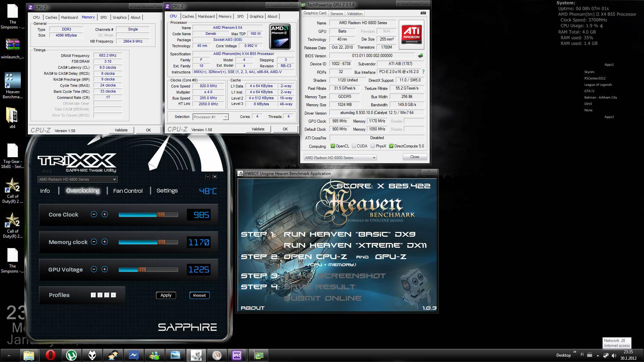The width and height of the screenshot is (644, 362).
Task: Open the CPU-Z purple taskbar icon
Action: click(237, 355)
